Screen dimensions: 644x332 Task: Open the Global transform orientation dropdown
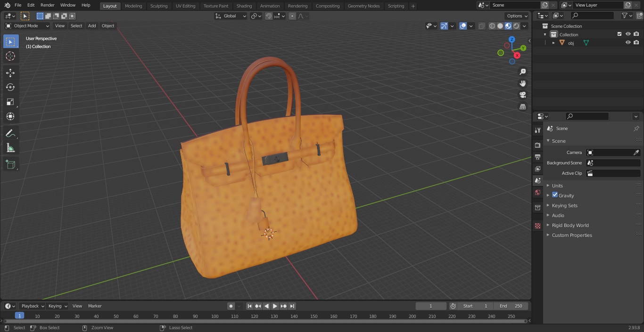(x=231, y=16)
